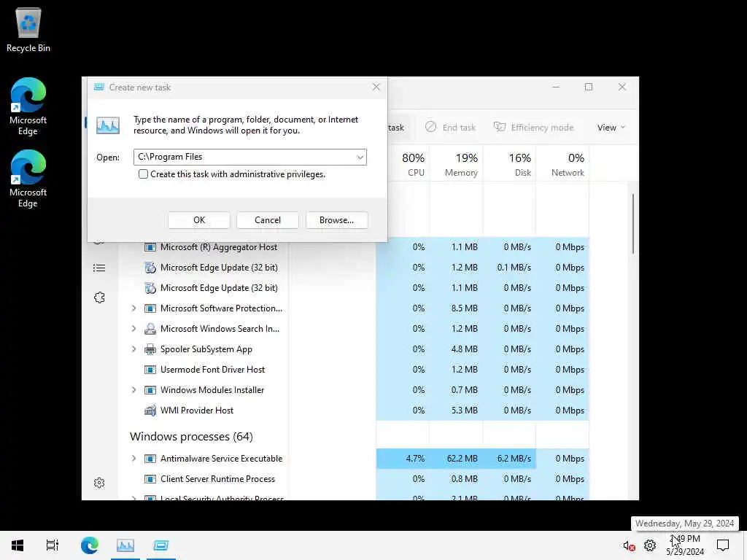Expand Microsoft Software Protection row
Image resolution: width=747 pixels, height=560 pixels.
[134, 308]
